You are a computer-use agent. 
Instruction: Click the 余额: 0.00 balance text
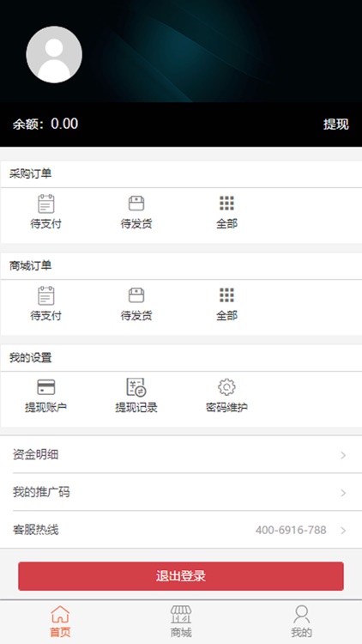pyautogui.click(x=45, y=124)
